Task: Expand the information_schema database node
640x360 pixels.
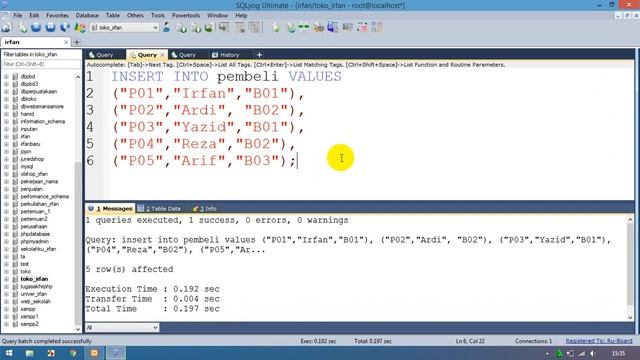Action: pyautogui.click(x=6, y=121)
